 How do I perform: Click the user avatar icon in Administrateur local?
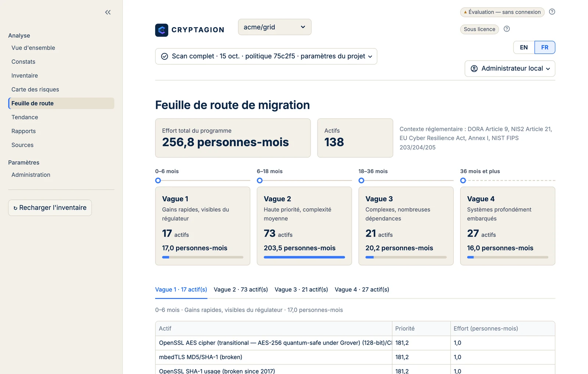[x=474, y=69]
